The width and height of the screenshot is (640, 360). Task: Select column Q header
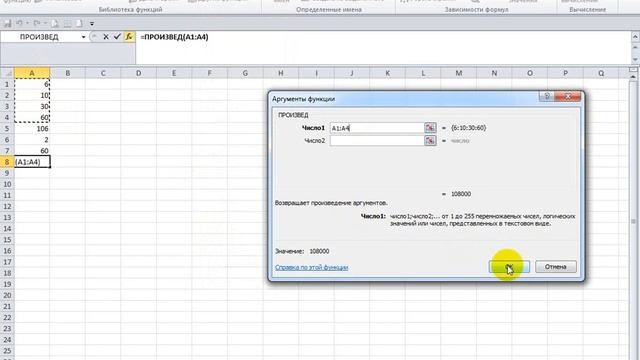pyautogui.click(x=601, y=73)
